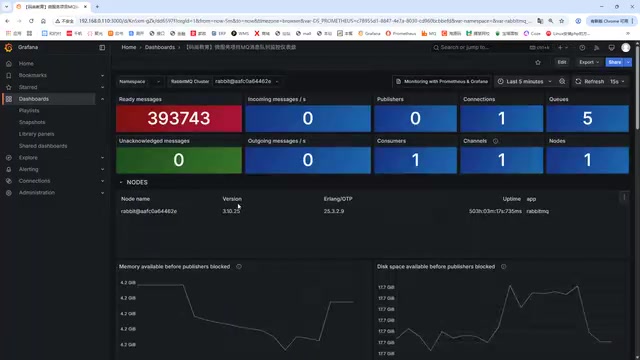Open Connections in the sidebar

(34, 181)
